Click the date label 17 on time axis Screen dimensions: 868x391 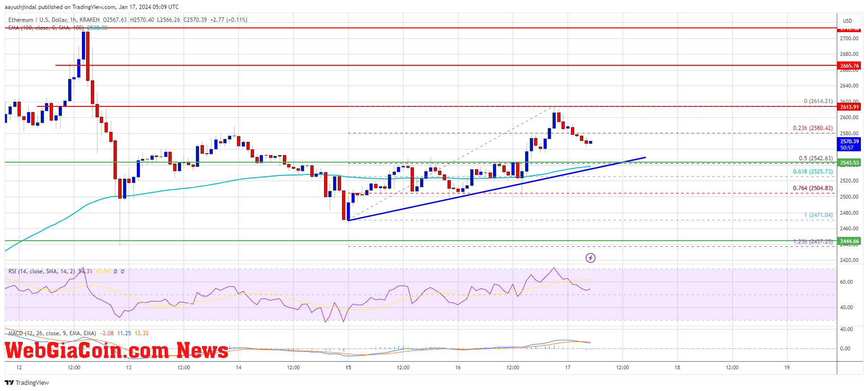point(568,367)
